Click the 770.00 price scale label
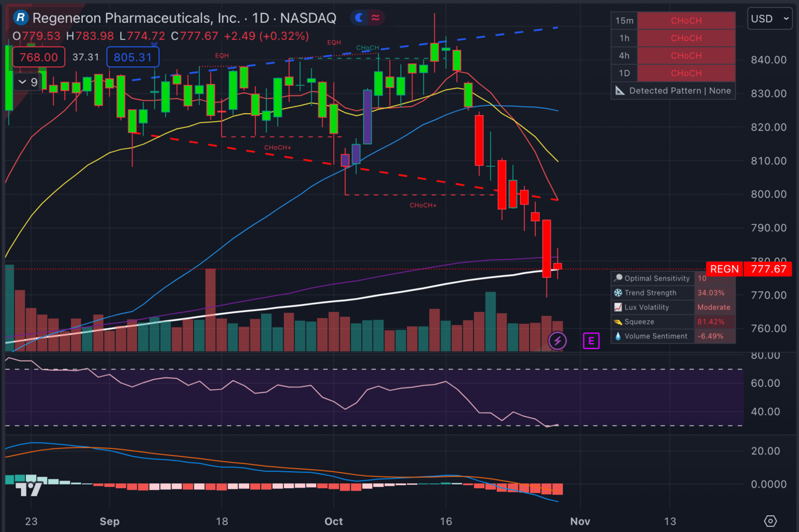The width and height of the screenshot is (799, 532). (768, 295)
